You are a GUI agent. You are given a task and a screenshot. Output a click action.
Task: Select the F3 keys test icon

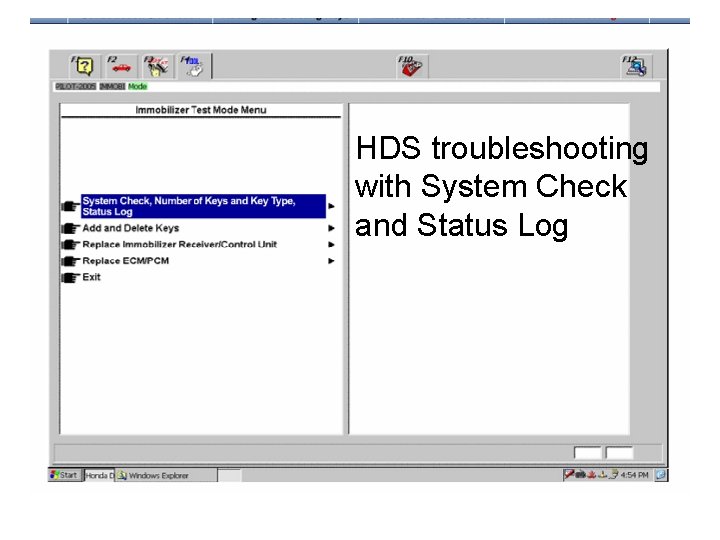(157, 67)
